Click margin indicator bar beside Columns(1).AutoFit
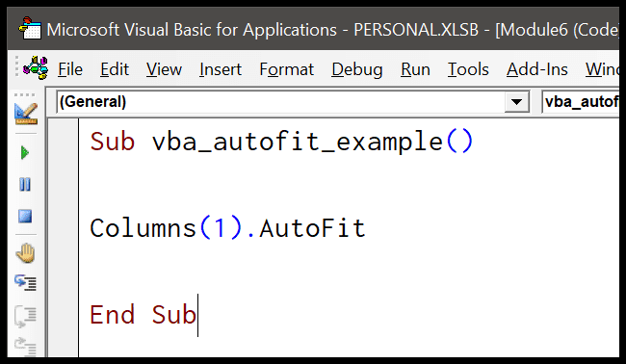626x364 pixels. (64, 228)
